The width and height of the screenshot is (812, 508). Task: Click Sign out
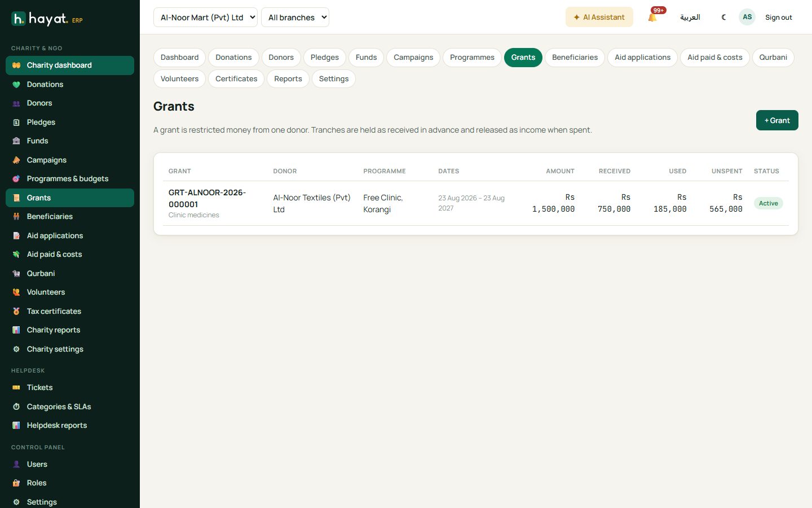coord(778,17)
